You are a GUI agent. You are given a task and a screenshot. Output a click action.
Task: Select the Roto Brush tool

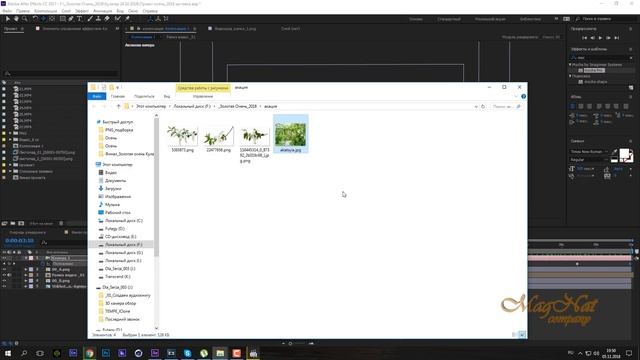pyautogui.click(x=118, y=19)
